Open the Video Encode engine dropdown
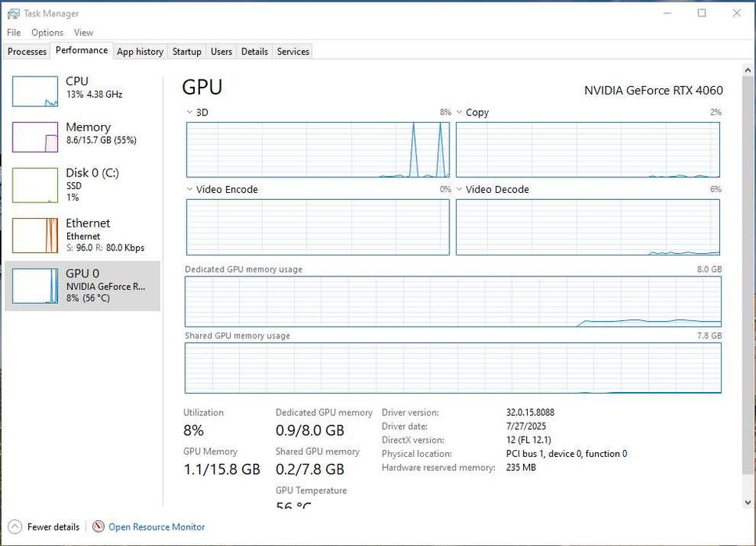 pos(190,190)
